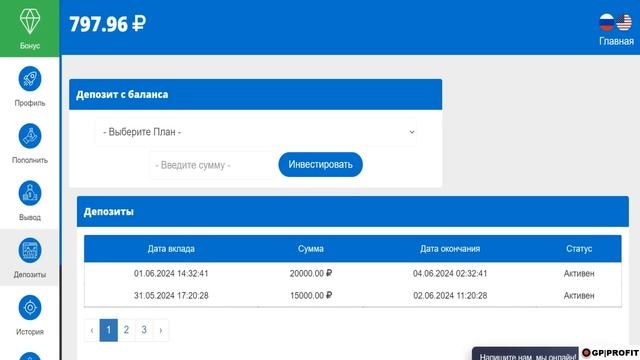Click the История sidebar label

pyautogui.click(x=30, y=331)
